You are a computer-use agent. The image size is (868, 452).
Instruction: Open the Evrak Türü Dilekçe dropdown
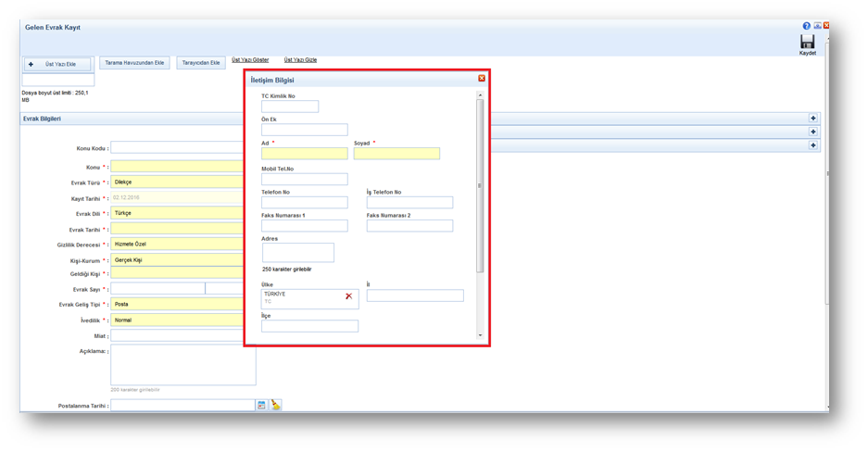(176, 182)
